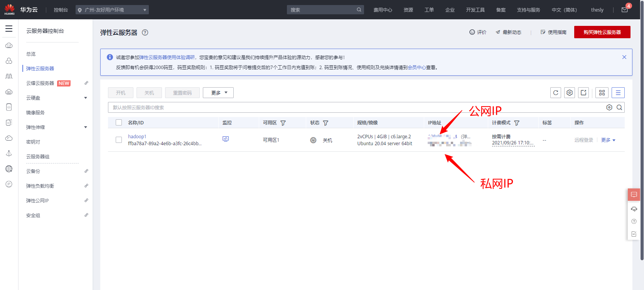
Task: Check the hadoop1 row checkbox
Action: [119, 140]
